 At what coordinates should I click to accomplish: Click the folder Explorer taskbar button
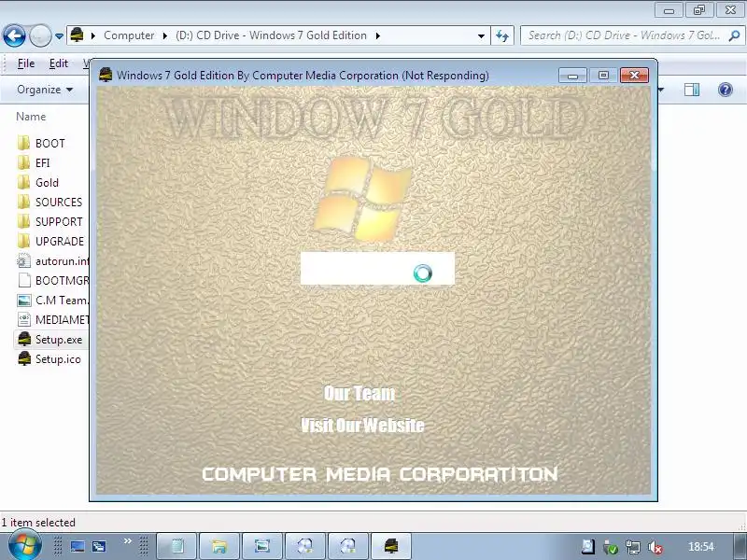pyautogui.click(x=219, y=546)
